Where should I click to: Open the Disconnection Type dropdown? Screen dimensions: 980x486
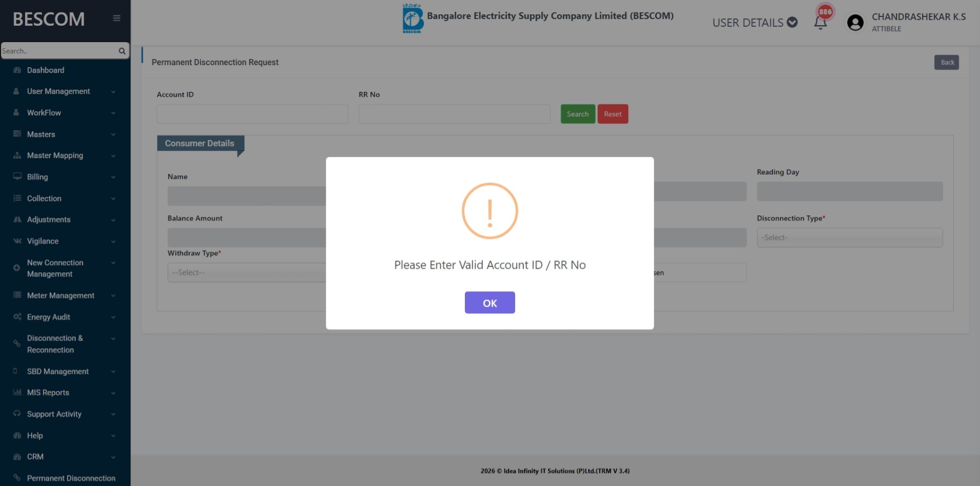(x=849, y=238)
